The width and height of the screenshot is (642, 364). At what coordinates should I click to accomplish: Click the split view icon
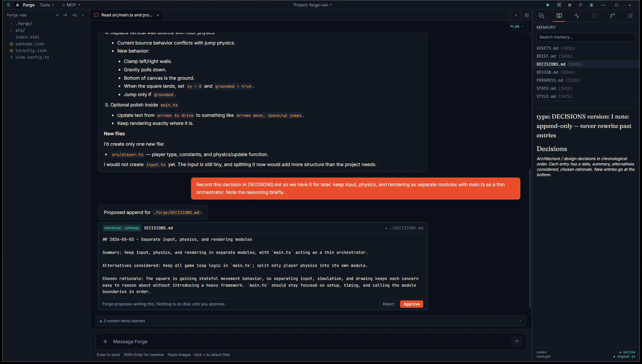[x=527, y=15]
